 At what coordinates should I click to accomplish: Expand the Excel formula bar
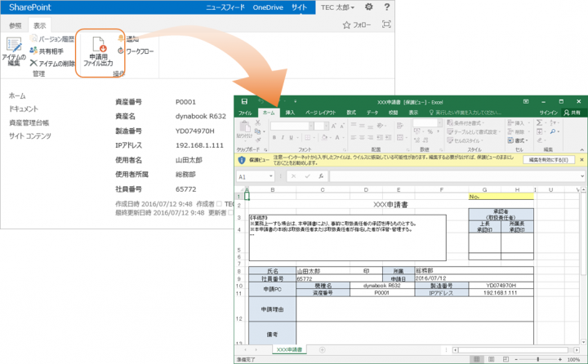[582, 175]
